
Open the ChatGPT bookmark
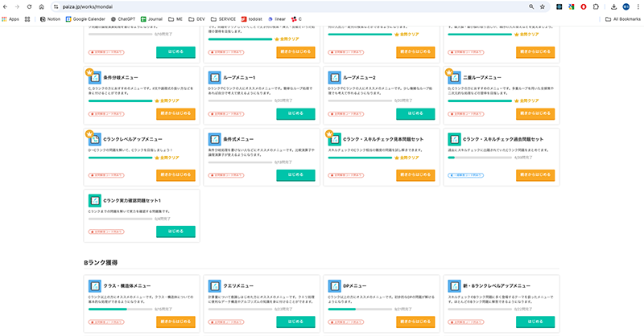[x=123, y=18]
